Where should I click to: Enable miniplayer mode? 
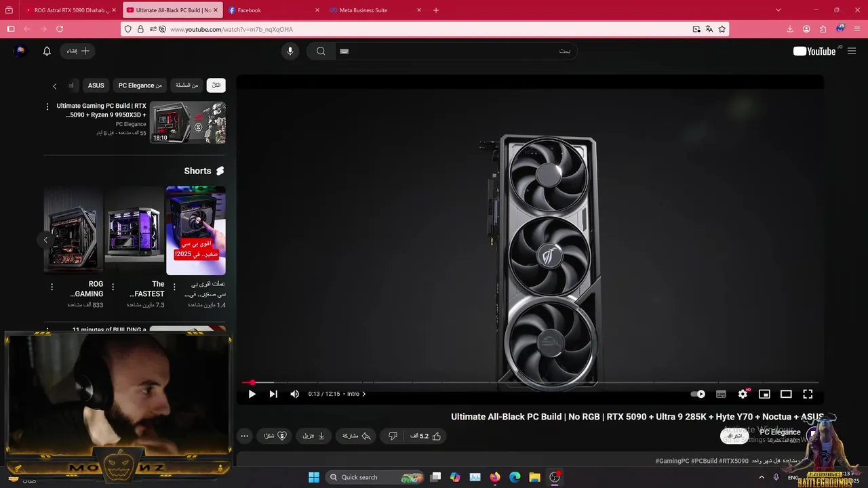click(x=764, y=394)
